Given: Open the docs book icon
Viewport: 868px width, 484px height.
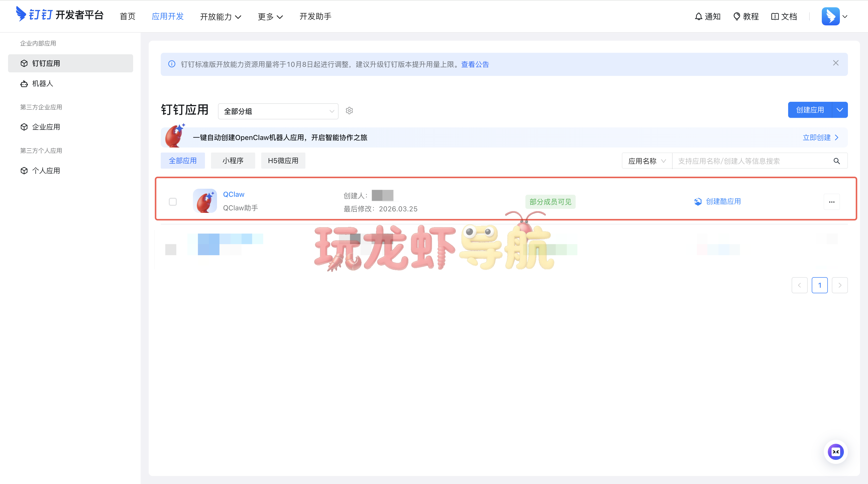Looking at the screenshot, I should pos(775,16).
